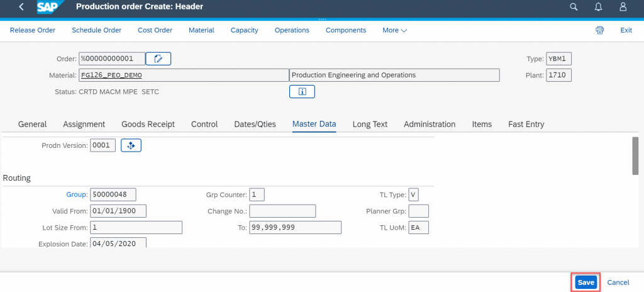Click the header collapse handle dots
This screenshot has height=292, width=644.
tap(322, 20)
